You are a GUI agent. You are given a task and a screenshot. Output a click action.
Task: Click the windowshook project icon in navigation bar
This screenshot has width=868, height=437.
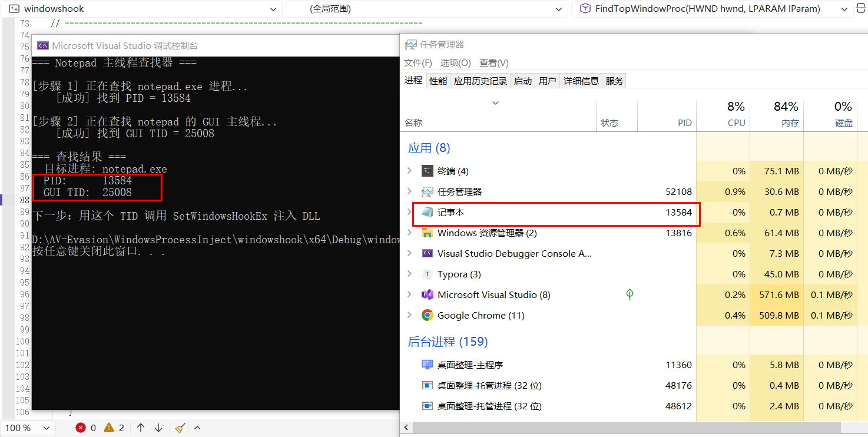click(14, 9)
